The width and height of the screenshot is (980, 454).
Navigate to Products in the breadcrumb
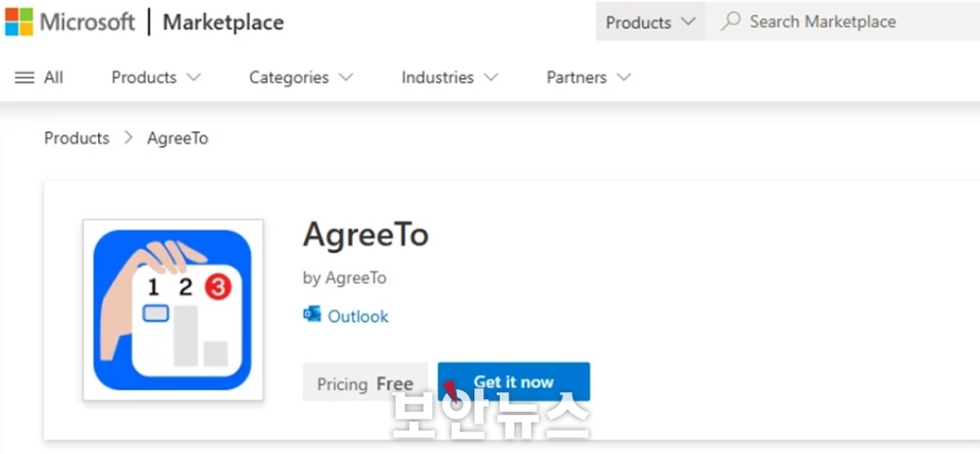pyautogui.click(x=76, y=138)
